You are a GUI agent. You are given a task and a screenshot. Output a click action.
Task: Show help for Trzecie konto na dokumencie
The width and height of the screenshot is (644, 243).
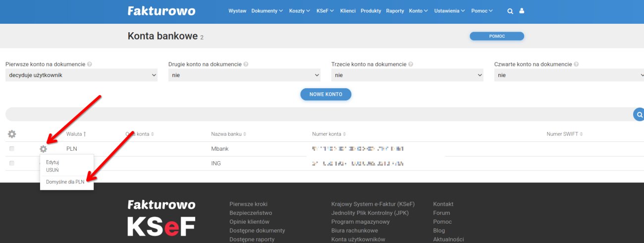click(x=411, y=64)
